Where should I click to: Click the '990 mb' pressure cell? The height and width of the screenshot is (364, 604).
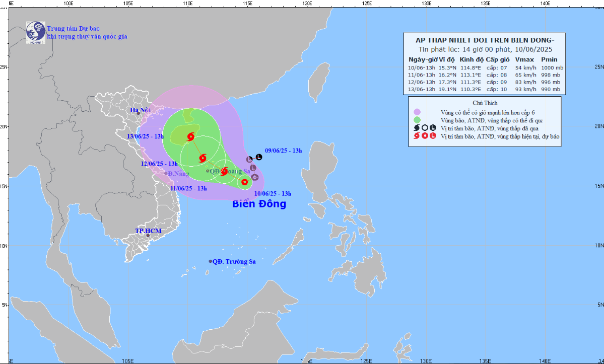(x=551, y=89)
